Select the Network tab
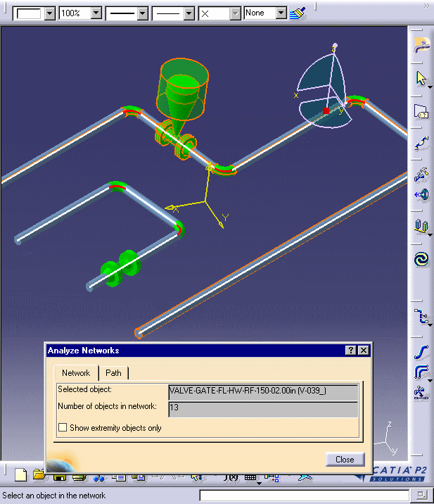 point(76,373)
